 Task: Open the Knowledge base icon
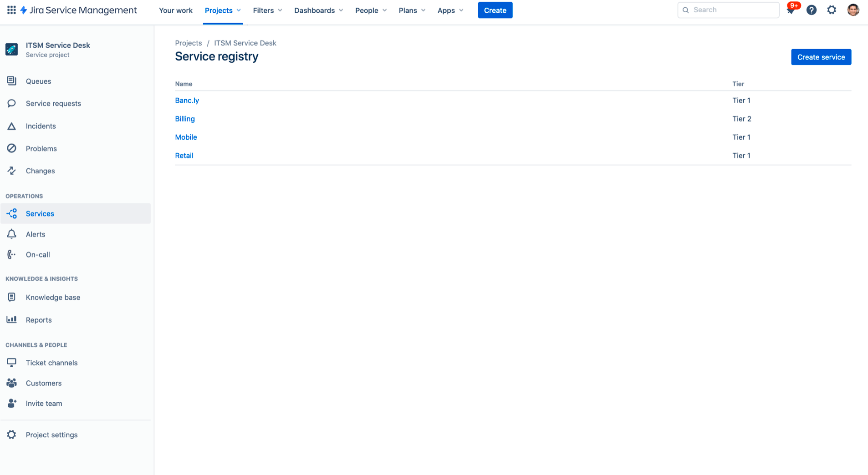click(x=11, y=297)
